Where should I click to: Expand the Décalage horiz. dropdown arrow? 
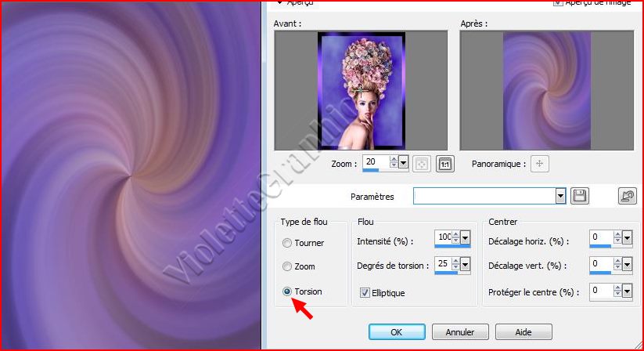click(628, 237)
